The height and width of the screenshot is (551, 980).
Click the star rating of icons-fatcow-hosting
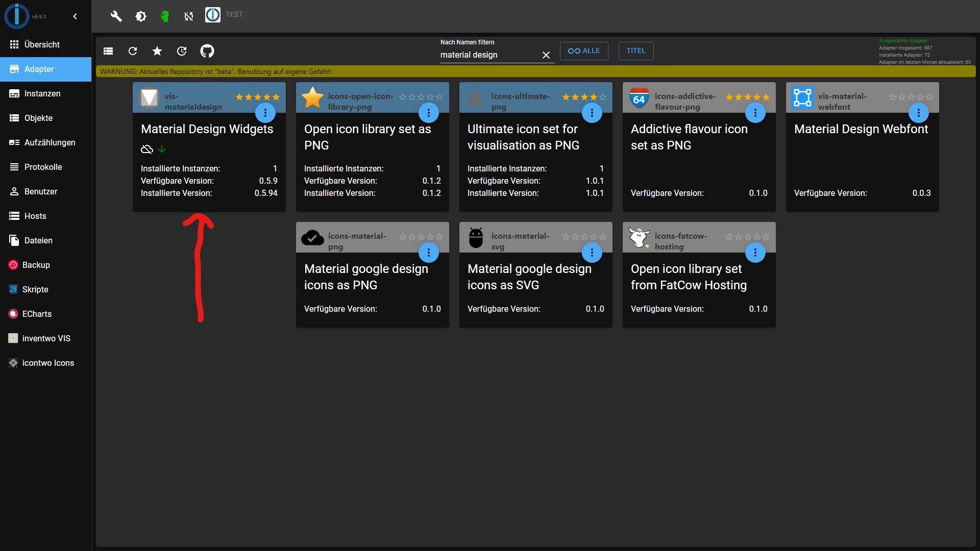pyautogui.click(x=748, y=237)
